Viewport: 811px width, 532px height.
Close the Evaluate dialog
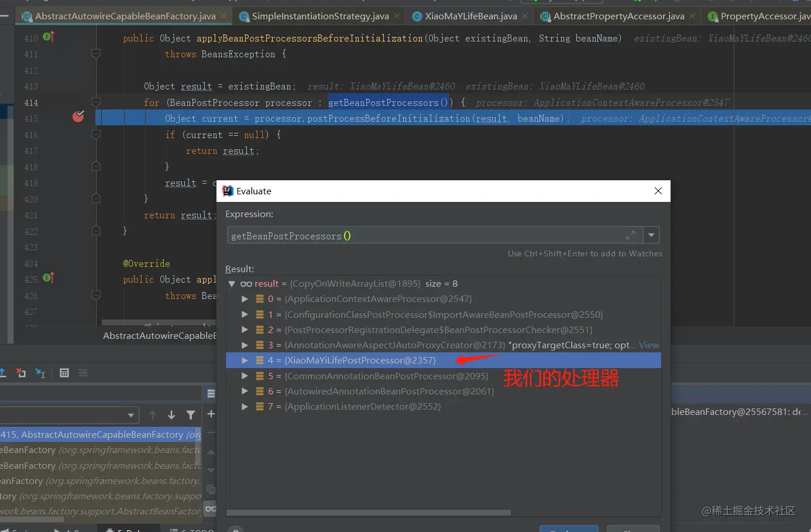[x=658, y=191]
